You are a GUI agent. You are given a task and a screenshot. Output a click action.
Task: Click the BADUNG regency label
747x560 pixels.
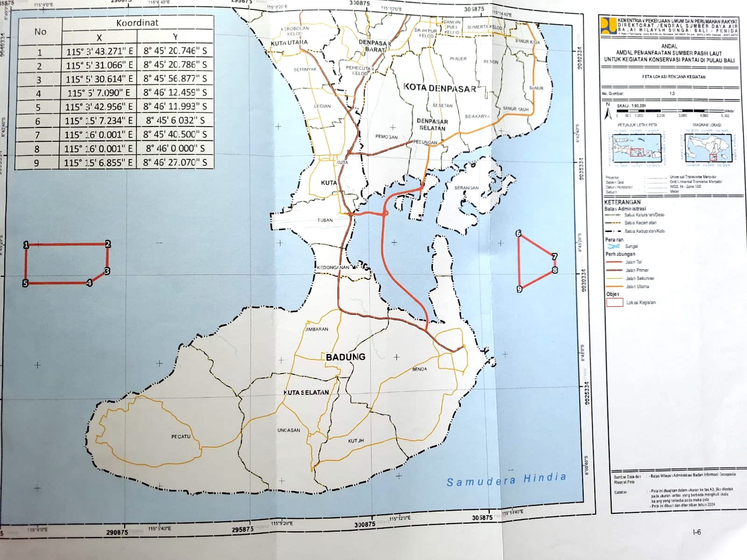tap(345, 357)
